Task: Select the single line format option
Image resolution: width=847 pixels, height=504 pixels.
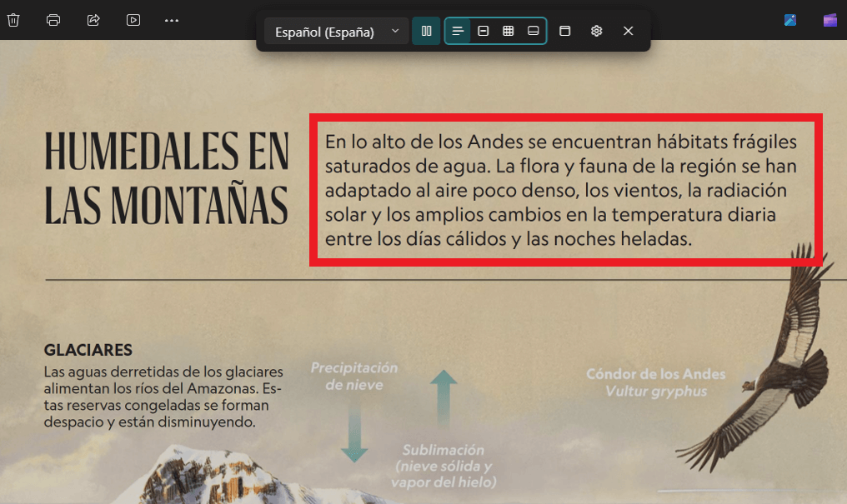Action: pyautogui.click(x=483, y=31)
